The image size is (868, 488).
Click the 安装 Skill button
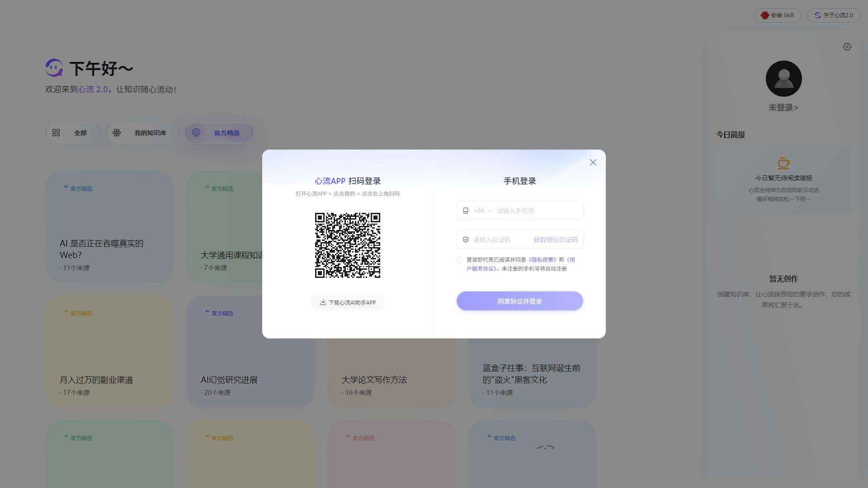(778, 15)
